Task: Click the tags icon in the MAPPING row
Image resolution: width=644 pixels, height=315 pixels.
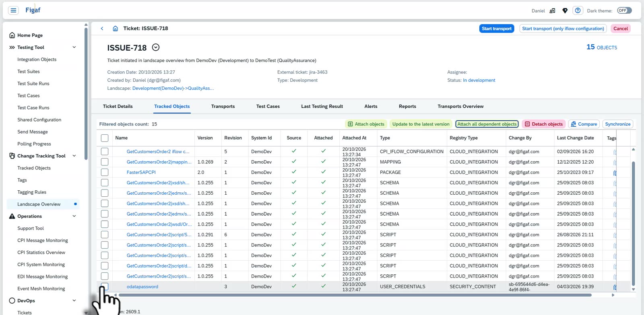Action: (615, 162)
